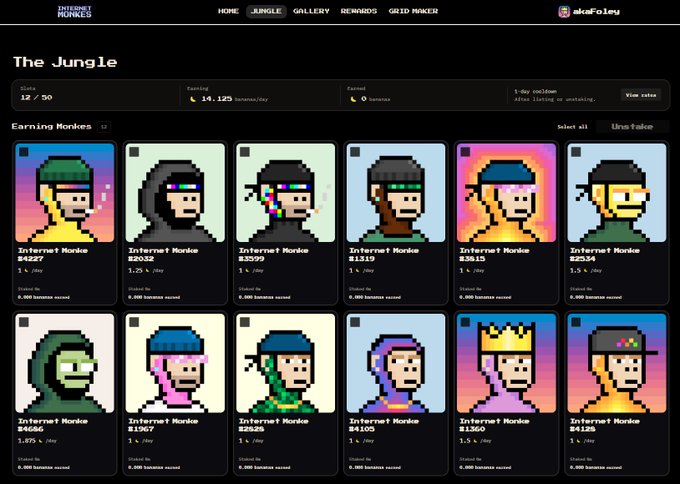This screenshot has height=484, width=680.
Task: Open the akaFoley profile avatar
Action: coord(563,12)
